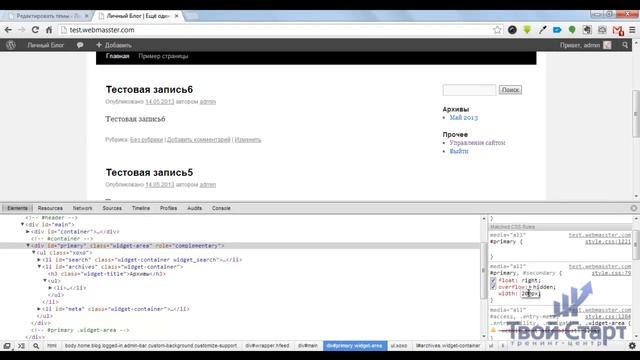Click 'Главная' in the site navigation
This screenshot has width=640, height=360.
tap(118, 56)
